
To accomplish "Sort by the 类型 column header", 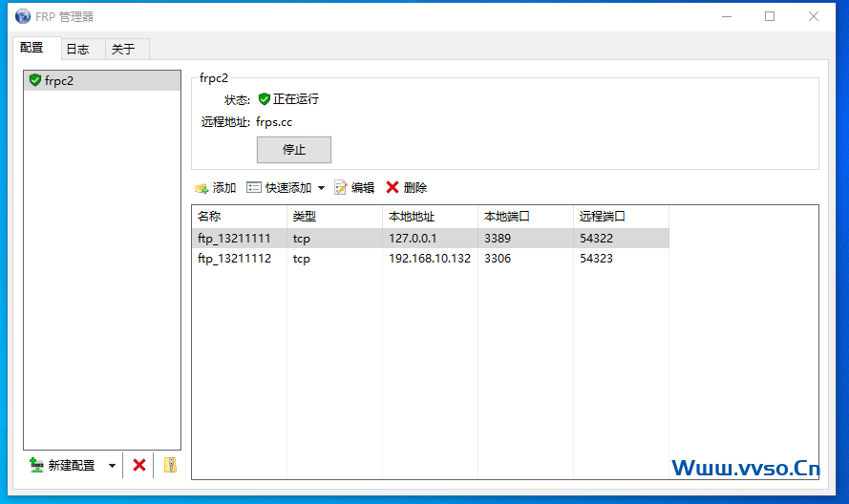I will tap(334, 217).
